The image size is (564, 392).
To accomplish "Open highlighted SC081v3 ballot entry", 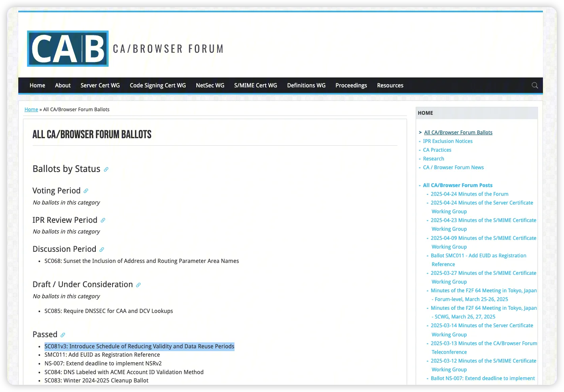I will (139, 346).
